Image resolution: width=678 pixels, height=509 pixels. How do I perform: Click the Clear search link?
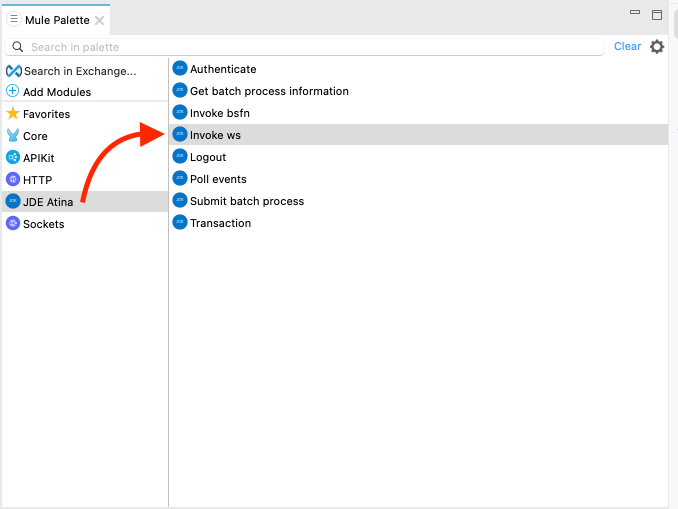point(627,47)
